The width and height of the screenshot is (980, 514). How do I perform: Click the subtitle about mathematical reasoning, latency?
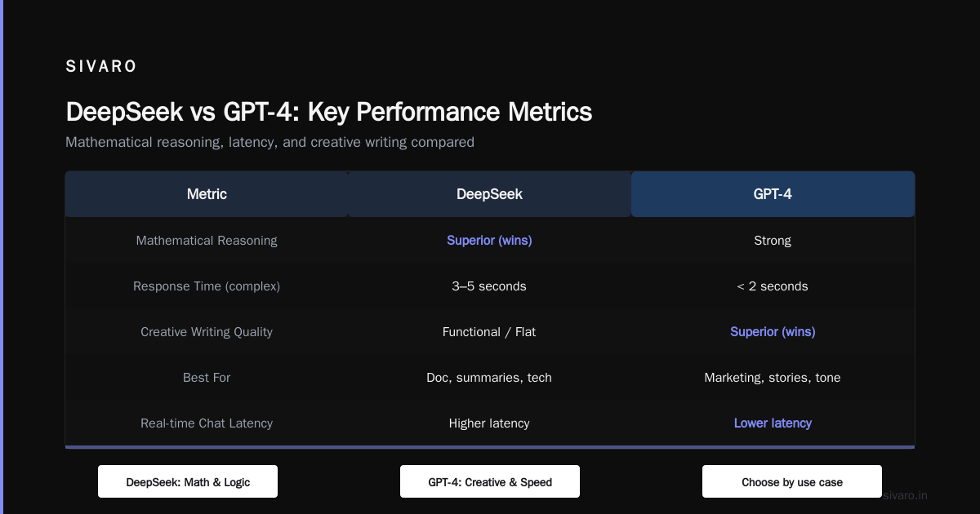[x=269, y=142]
